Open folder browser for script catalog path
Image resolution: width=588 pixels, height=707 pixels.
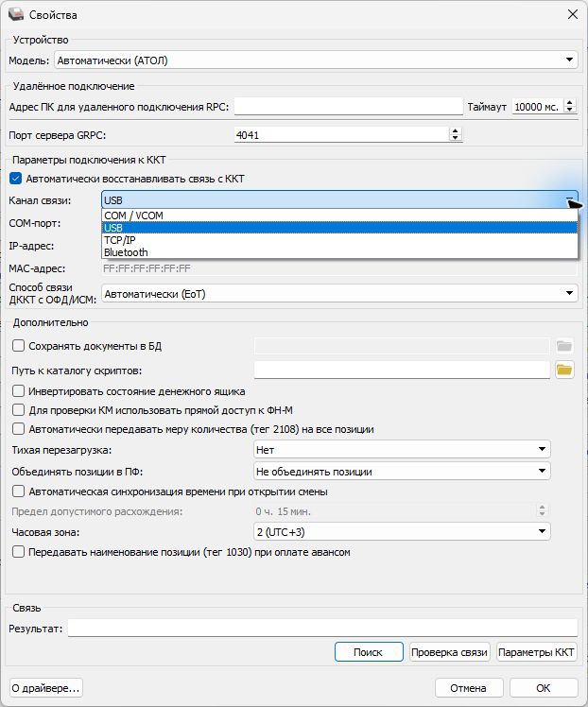click(x=564, y=371)
